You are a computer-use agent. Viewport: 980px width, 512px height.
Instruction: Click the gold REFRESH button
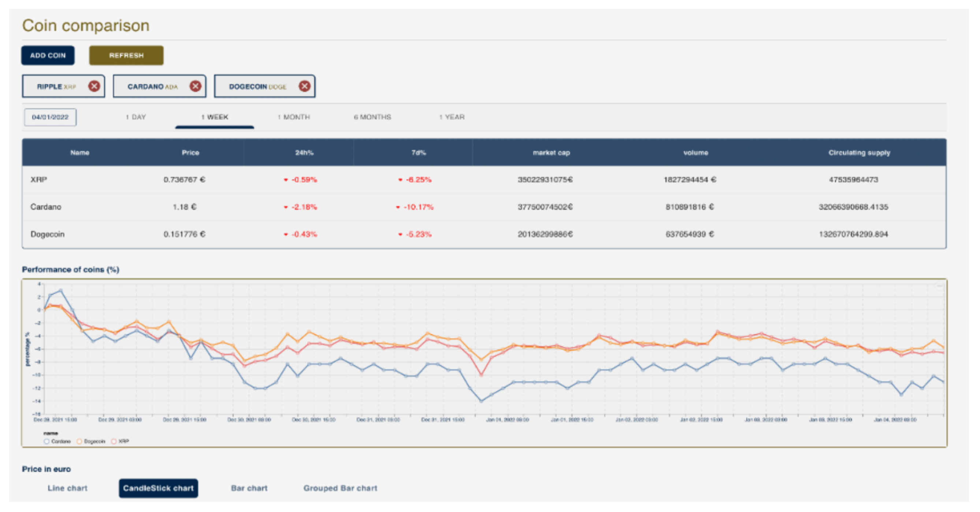click(126, 56)
